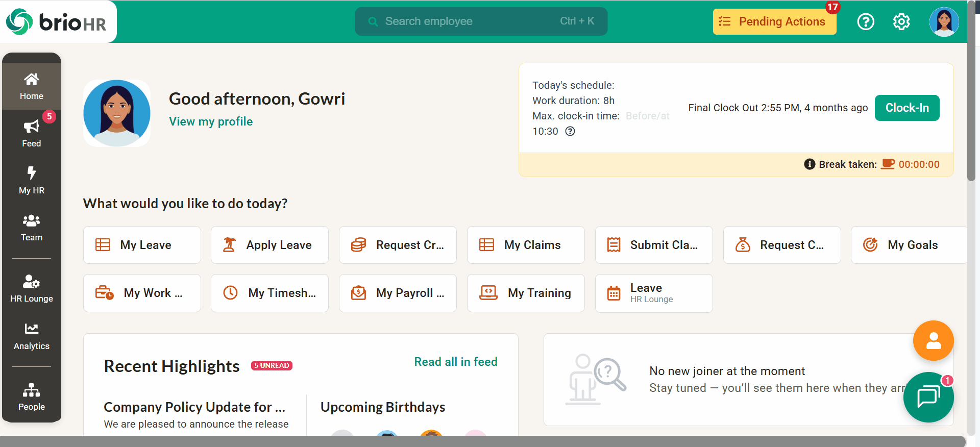The height and width of the screenshot is (447, 980).
Task: Open the settings gear icon
Action: 901,21
